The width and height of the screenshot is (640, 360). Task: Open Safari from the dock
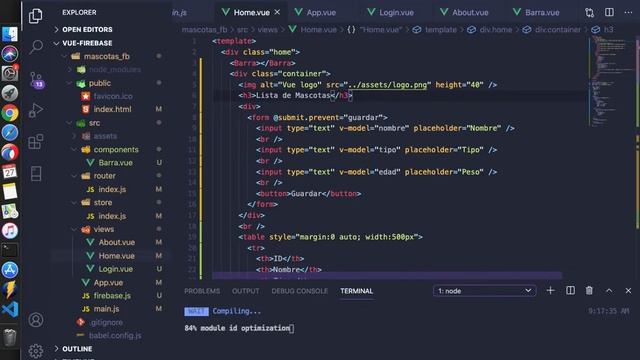10,133
